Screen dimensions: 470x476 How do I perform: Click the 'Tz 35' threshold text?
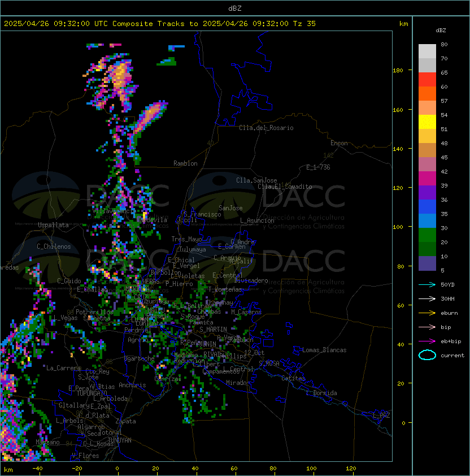click(304, 24)
